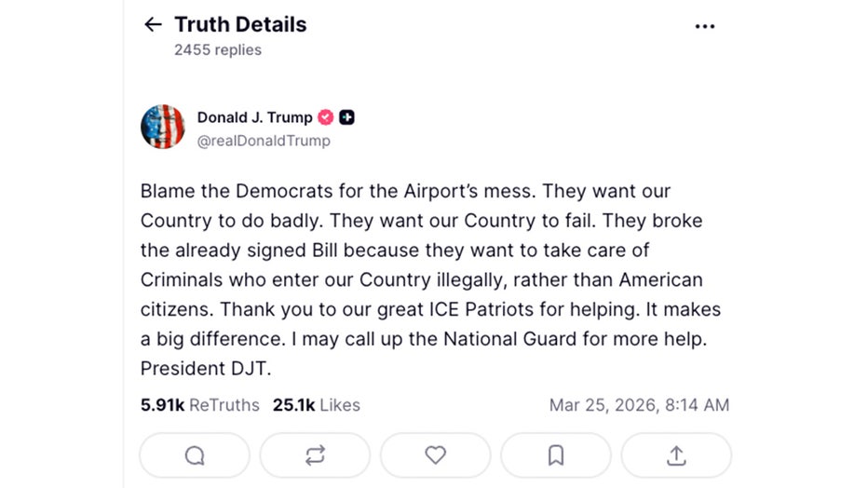Viewport: 868px width, 488px height.
Task: Click the red verified checkmark badge
Action: (x=326, y=117)
